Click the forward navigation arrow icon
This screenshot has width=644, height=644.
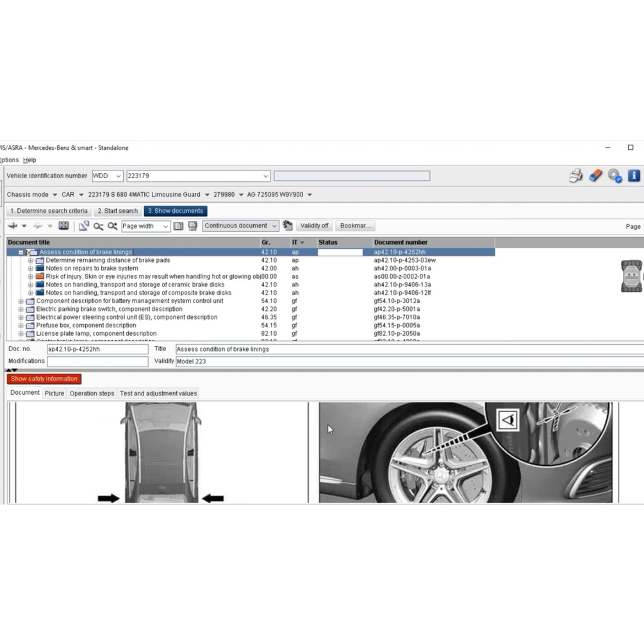click(38, 226)
